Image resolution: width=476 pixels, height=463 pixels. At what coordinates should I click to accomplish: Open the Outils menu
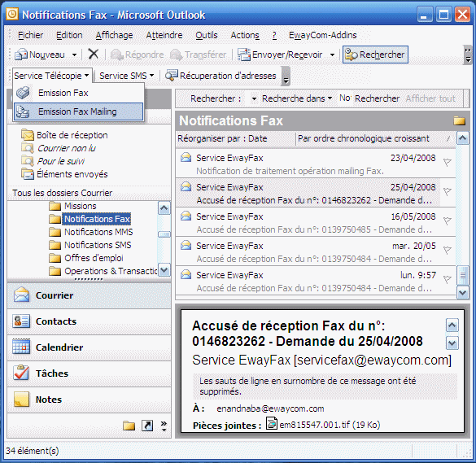207,35
